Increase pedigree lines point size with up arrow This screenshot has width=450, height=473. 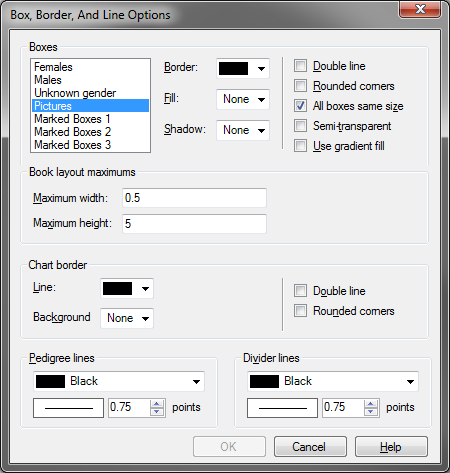point(157,404)
